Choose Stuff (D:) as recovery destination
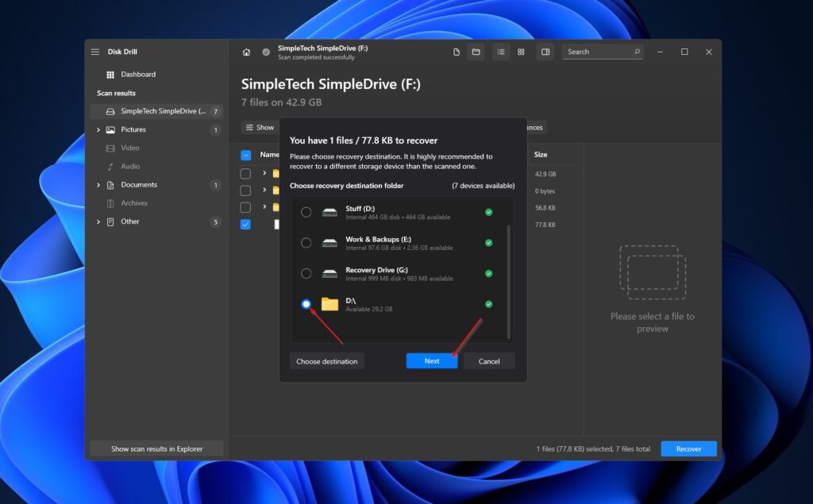 306,212
